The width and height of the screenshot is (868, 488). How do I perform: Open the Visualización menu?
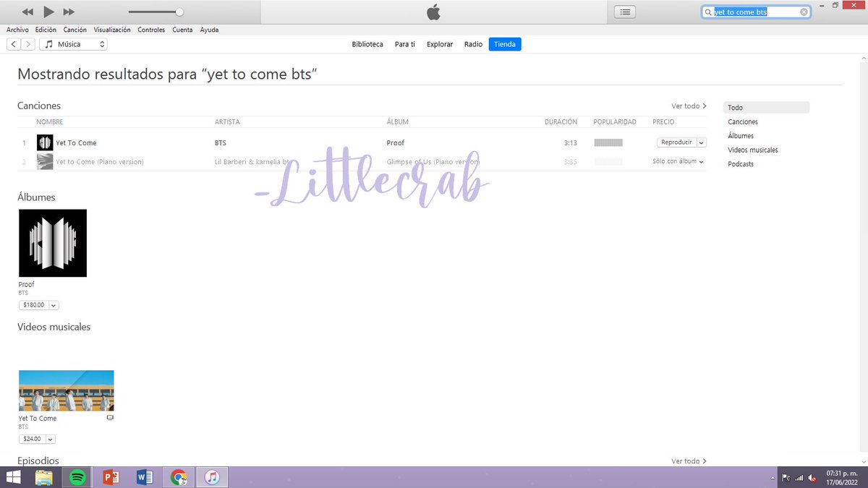point(112,30)
